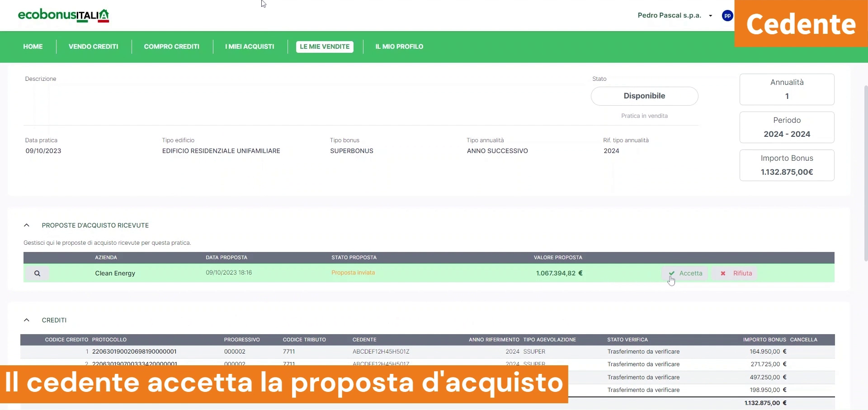Collapse the Proposte d'acquisto ricevute section
The width and height of the screenshot is (868, 410).
(27, 225)
